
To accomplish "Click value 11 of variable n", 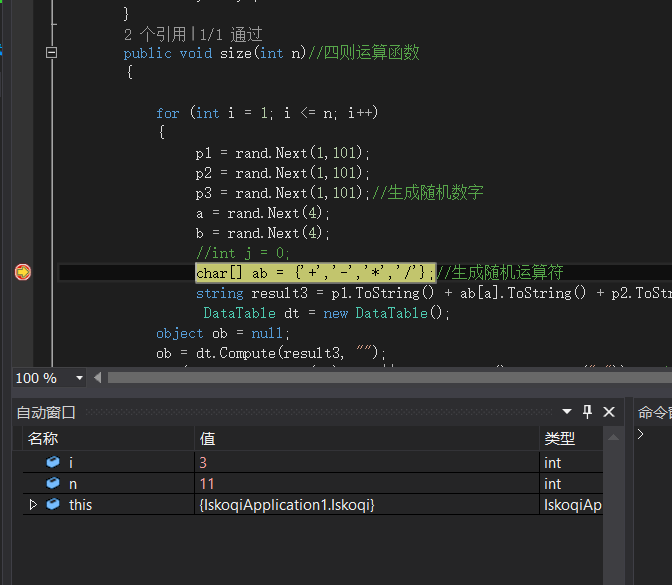I will 207,484.
